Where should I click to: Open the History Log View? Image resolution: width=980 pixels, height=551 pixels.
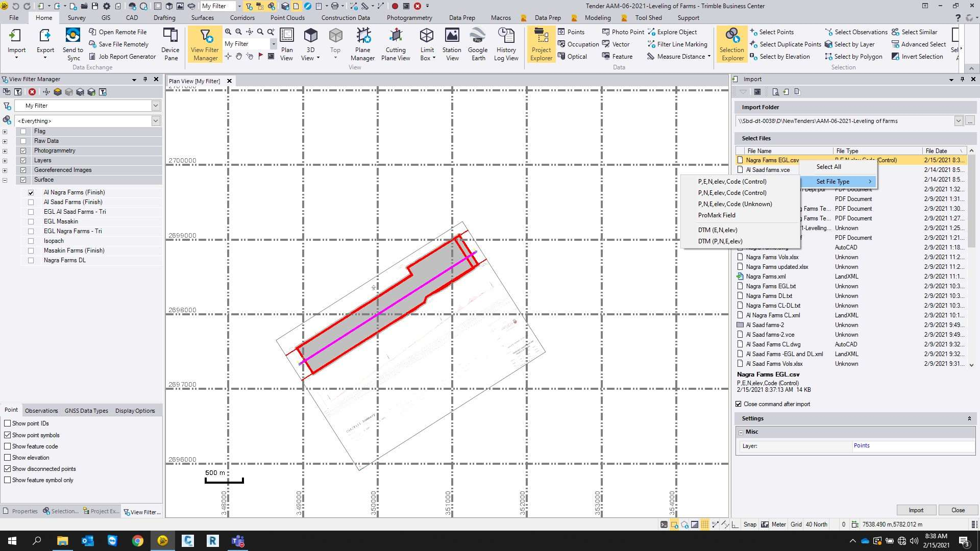(506, 44)
